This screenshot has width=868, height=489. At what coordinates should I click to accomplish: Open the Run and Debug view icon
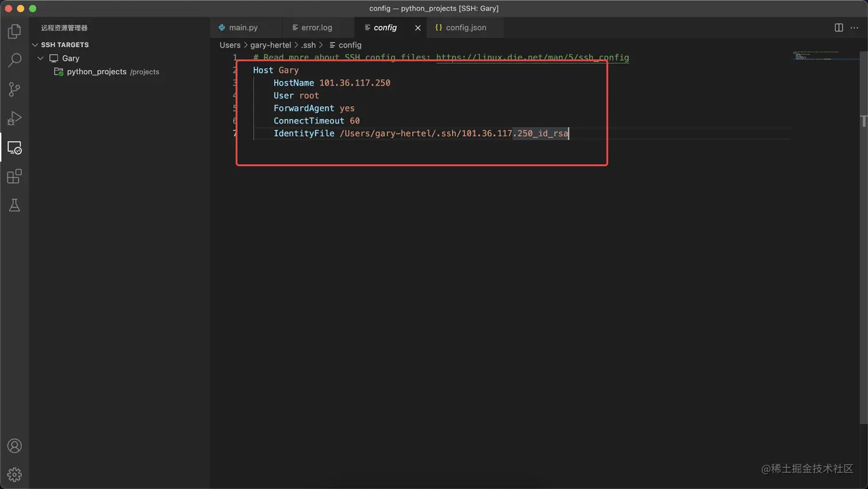(14, 118)
